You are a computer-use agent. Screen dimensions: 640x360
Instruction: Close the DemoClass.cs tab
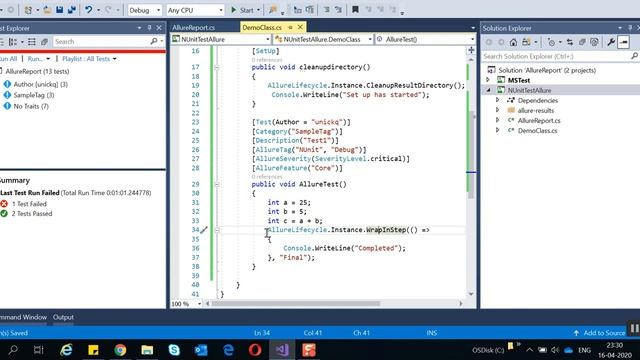tap(300, 27)
